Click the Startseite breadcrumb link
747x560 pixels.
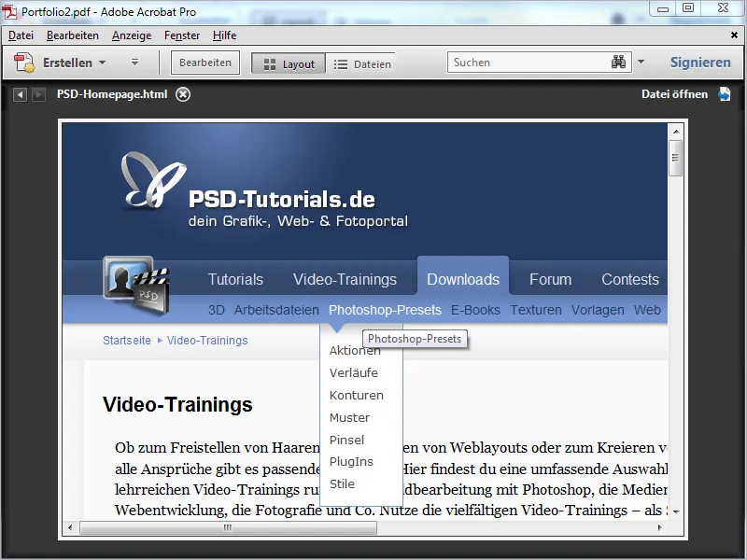click(x=127, y=341)
